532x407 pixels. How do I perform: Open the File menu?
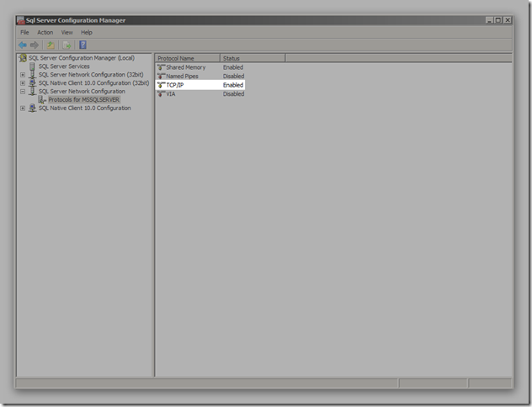point(24,32)
